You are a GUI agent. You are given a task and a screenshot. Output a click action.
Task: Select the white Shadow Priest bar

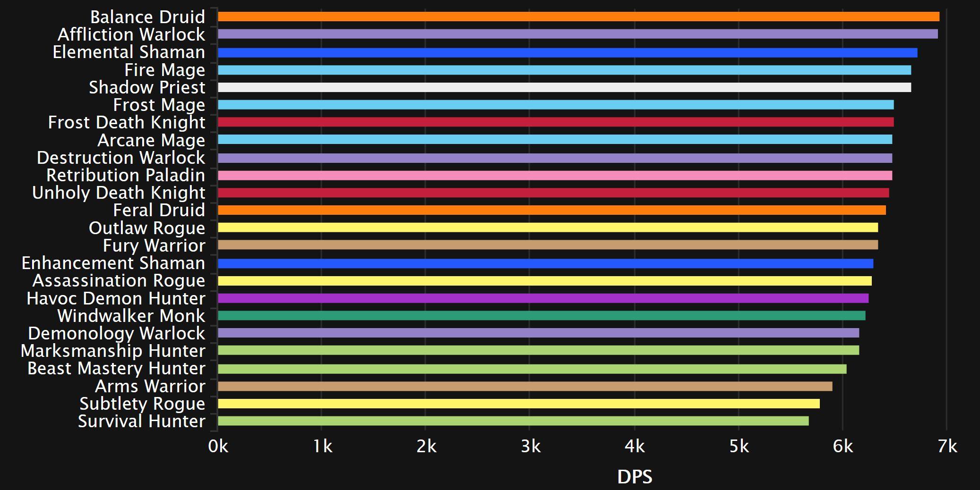(x=564, y=87)
